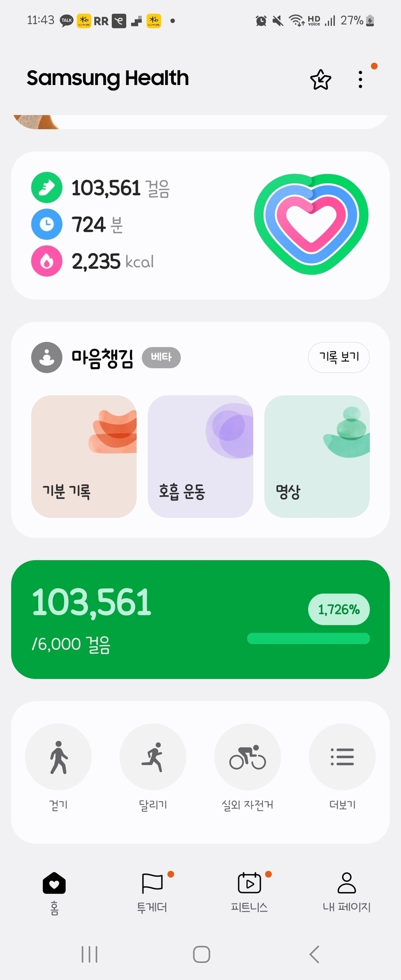The width and height of the screenshot is (401, 980).
Task: Expand the 더보기 exercise list
Action: click(342, 757)
